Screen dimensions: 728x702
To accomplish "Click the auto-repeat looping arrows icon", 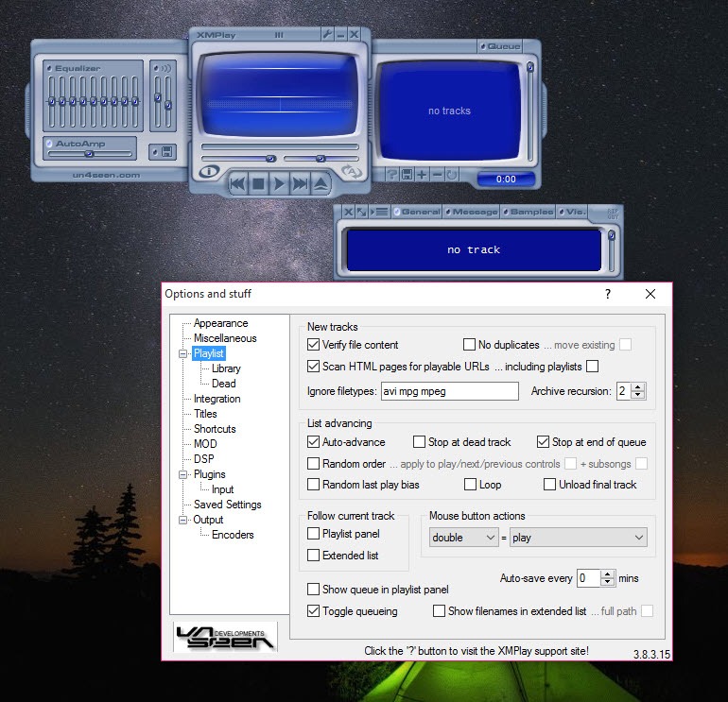I will [352, 172].
